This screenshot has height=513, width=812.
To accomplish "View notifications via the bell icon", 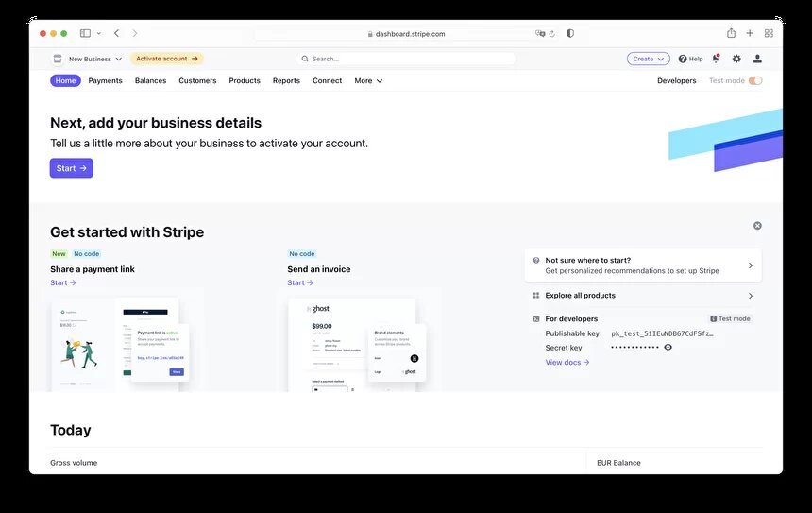I will (x=716, y=59).
